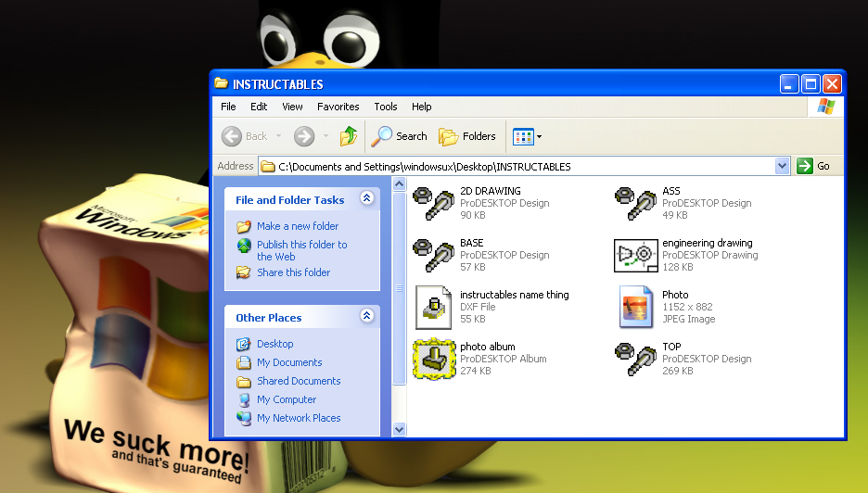Go to Desktop in Other Places
The height and width of the screenshot is (493, 868).
(275, 344)
